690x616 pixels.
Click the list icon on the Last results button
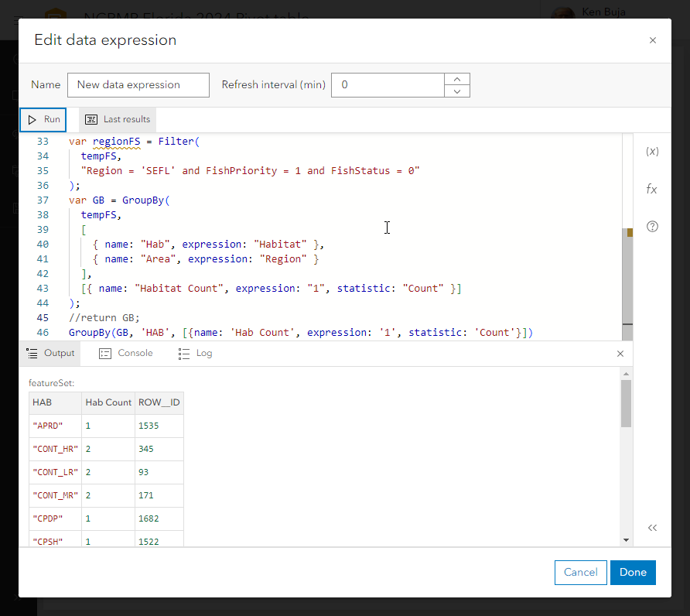[90, 119]
